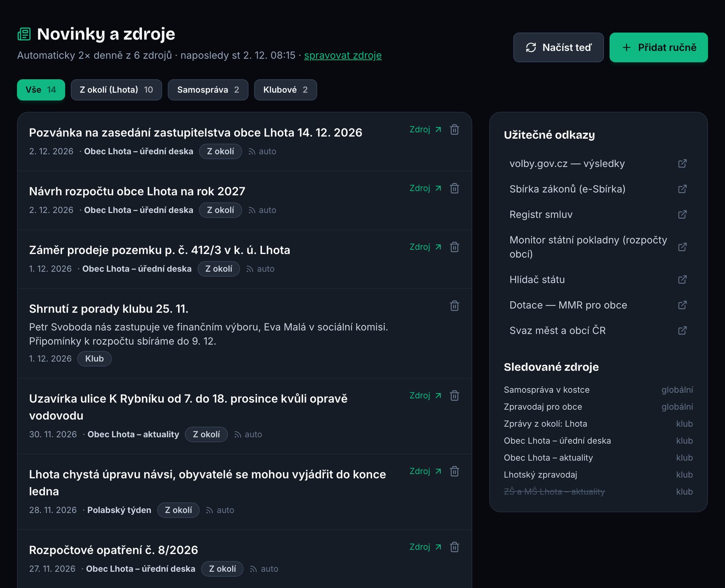Open the spravovat zdroje link
Image resolution: width=725 pixels, height=588 pixels.
343,55
